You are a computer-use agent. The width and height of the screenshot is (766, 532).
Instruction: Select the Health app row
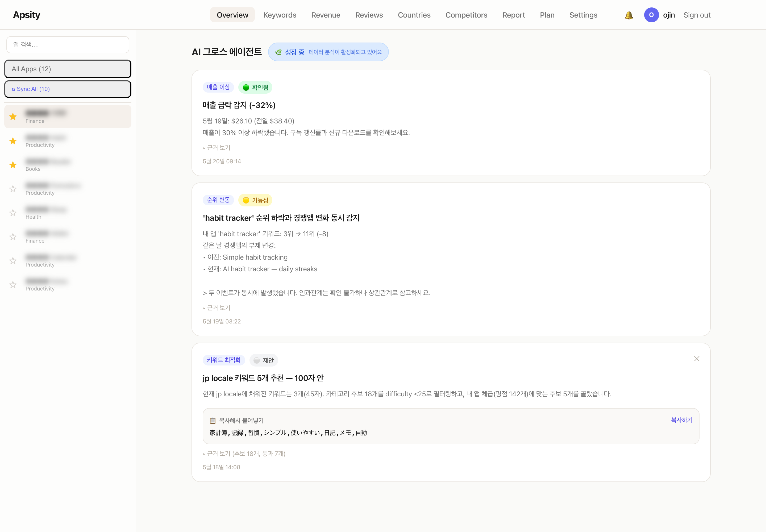68,213
